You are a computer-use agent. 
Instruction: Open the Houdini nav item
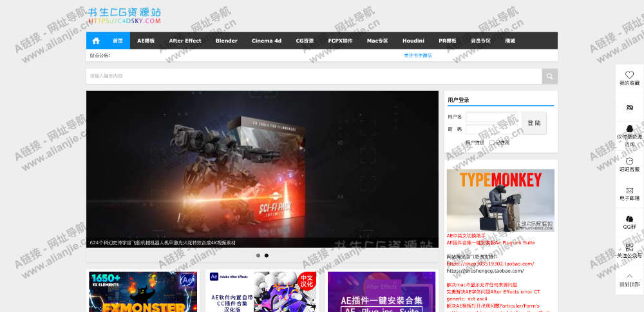point(413,41)
